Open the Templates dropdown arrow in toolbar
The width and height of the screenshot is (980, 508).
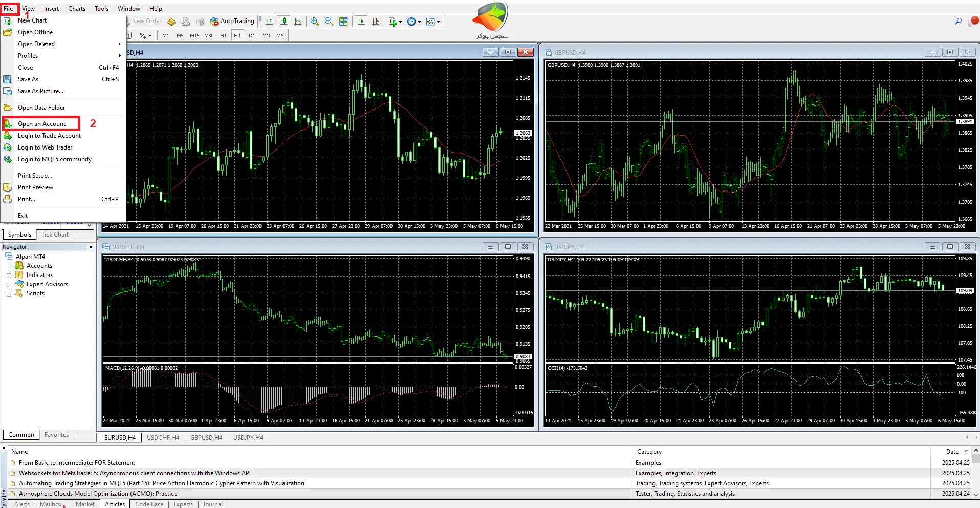click(x=439, y=22)
